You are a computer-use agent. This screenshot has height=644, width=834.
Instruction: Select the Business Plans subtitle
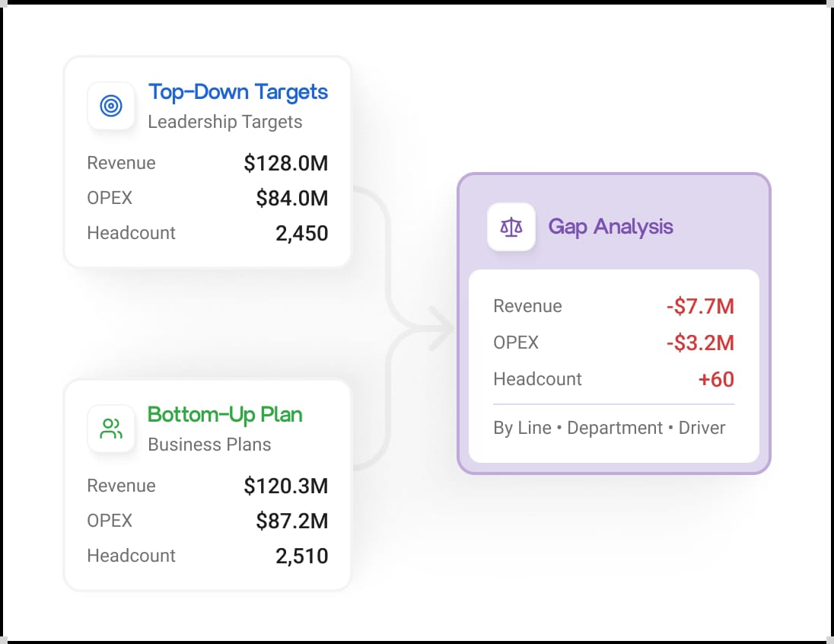(209, 445)
